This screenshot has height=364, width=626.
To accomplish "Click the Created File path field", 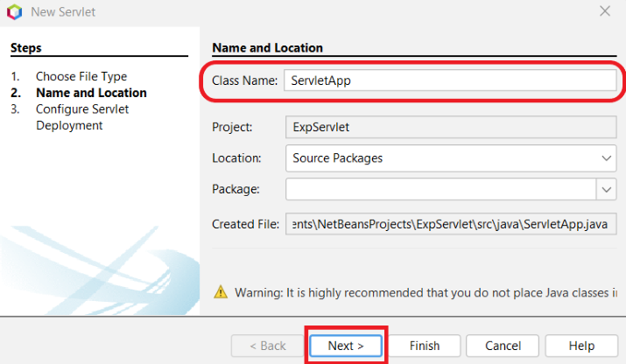I will [451, 224].
